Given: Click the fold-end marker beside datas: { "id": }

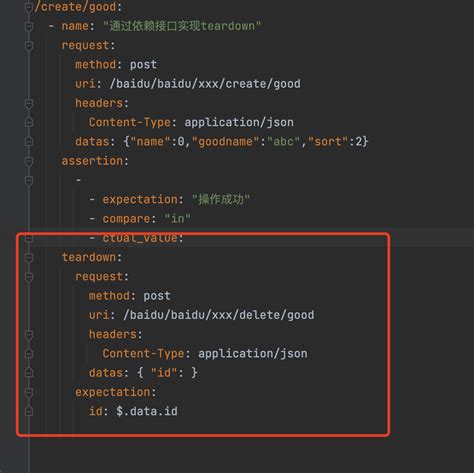Looking at the screenshot, I should click(29, 373).
